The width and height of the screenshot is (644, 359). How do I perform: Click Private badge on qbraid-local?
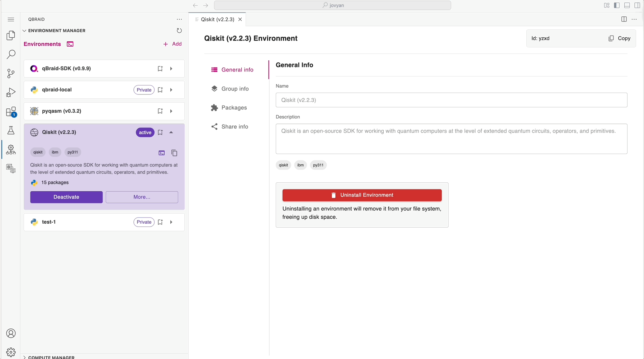tap(144, 90)
